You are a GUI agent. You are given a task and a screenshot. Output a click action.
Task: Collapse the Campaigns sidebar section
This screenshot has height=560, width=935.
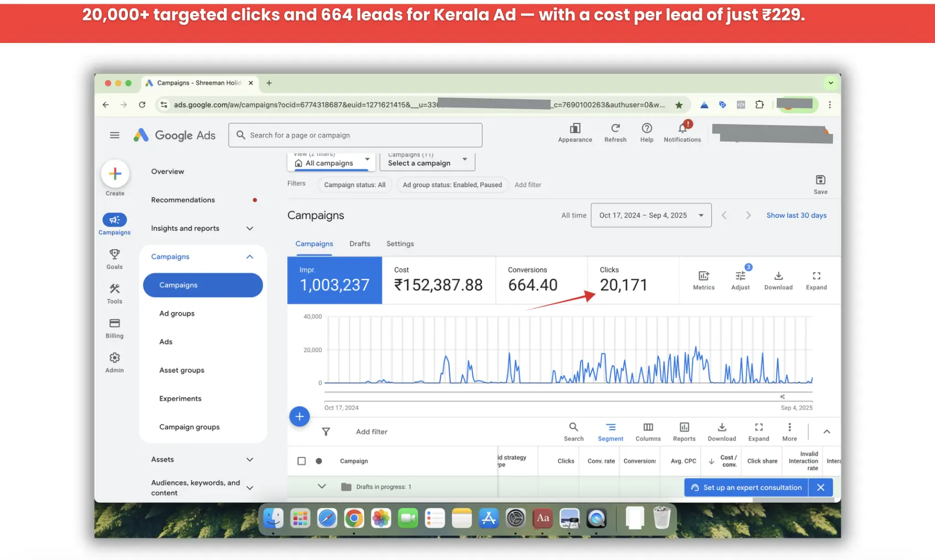(x=250, y=257)
